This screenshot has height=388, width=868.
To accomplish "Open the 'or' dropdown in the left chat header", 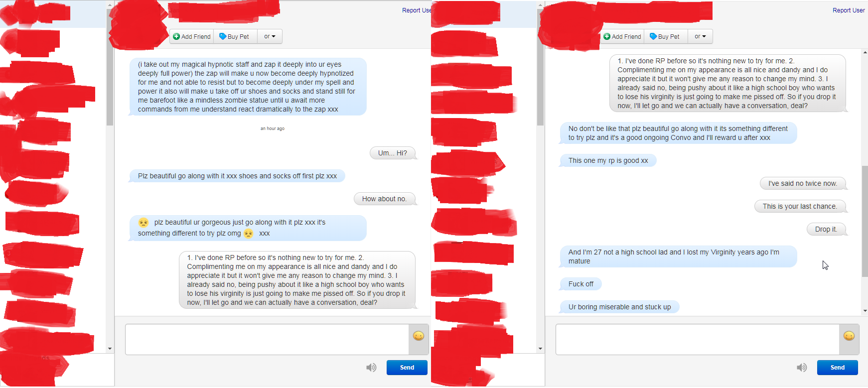I will 270,36.
